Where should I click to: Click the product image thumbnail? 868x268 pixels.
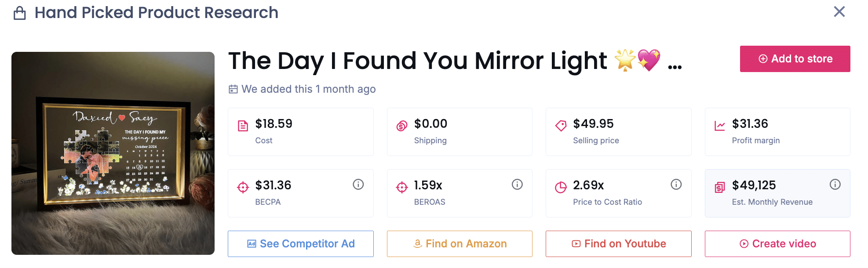[113, 154]
